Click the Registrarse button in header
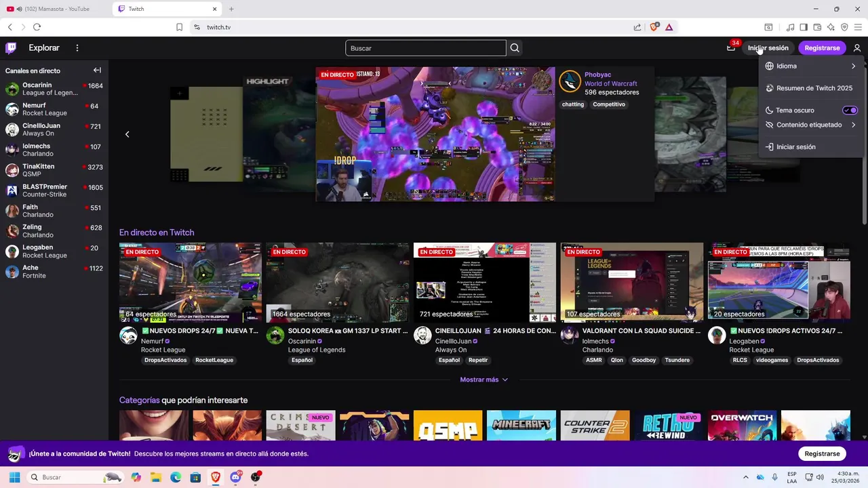The image size is (868, 488). click(x=822, y=48)
